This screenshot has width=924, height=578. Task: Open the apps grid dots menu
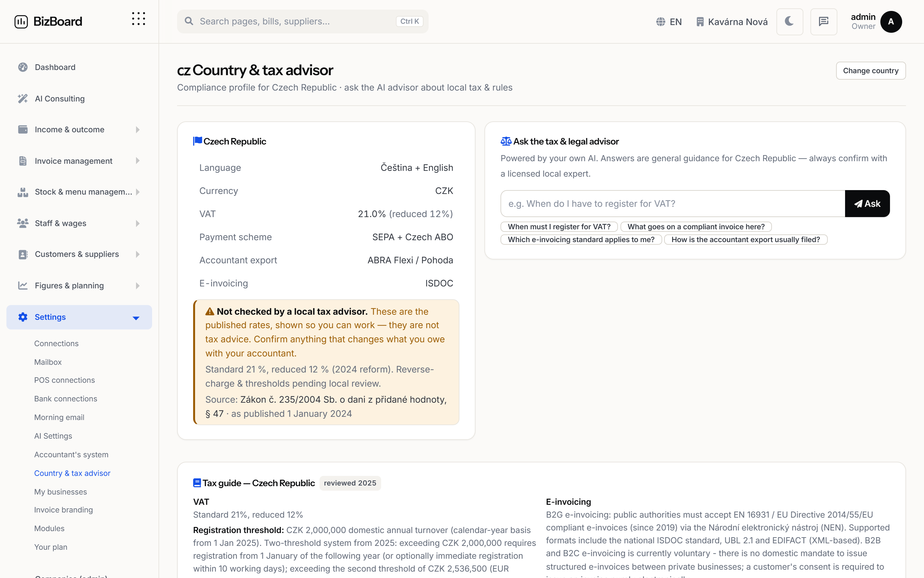pyautogui.click(x=139, y=19)
